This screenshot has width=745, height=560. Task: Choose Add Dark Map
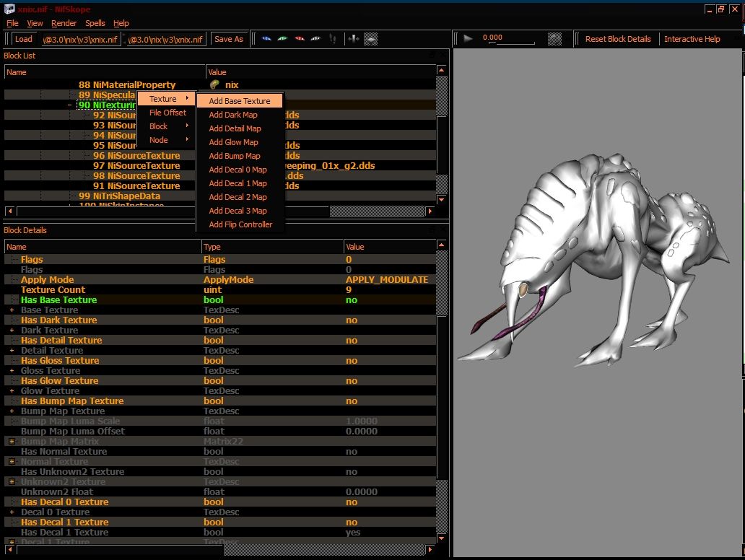233,115
